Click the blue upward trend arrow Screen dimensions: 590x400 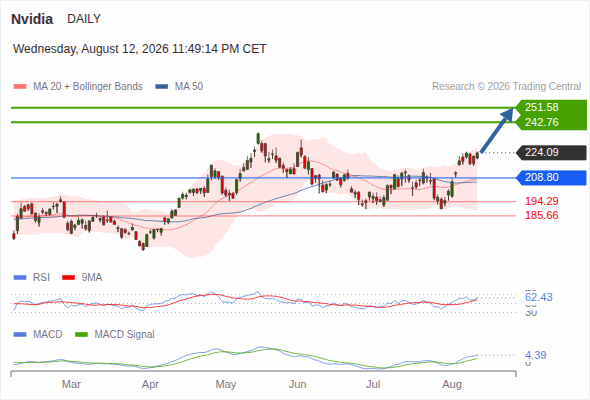tap(497, 130)
